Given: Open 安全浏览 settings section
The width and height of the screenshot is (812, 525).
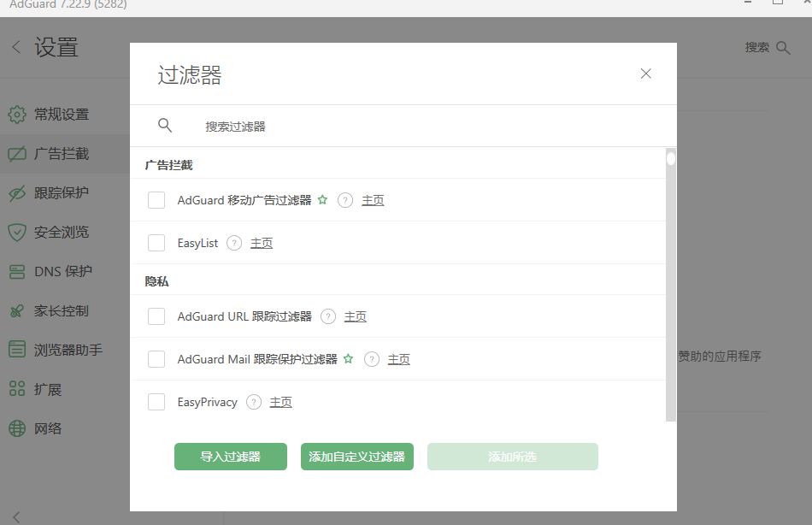Looking at the screenshot, I should coord(65,233).
